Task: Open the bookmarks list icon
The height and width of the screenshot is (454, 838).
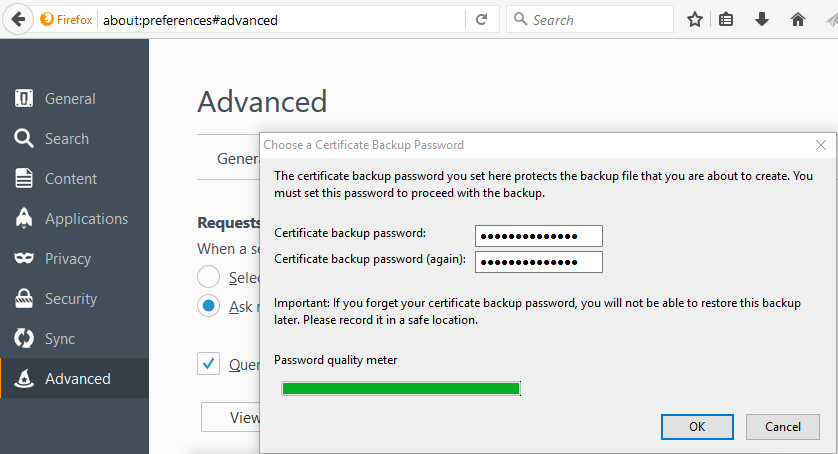Action: coord(727,20)
